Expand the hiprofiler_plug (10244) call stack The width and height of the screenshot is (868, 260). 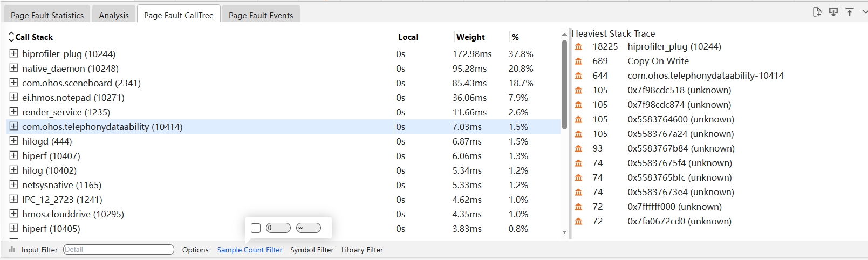point(14,53)
